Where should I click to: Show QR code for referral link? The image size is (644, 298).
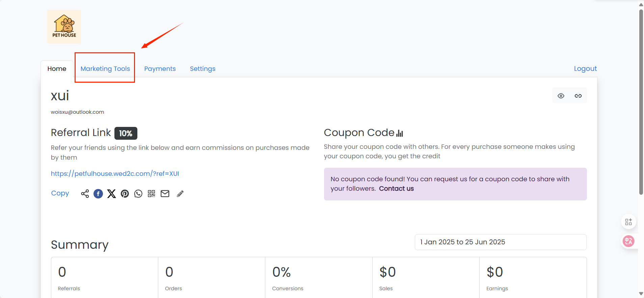click(x=152, y=194)
